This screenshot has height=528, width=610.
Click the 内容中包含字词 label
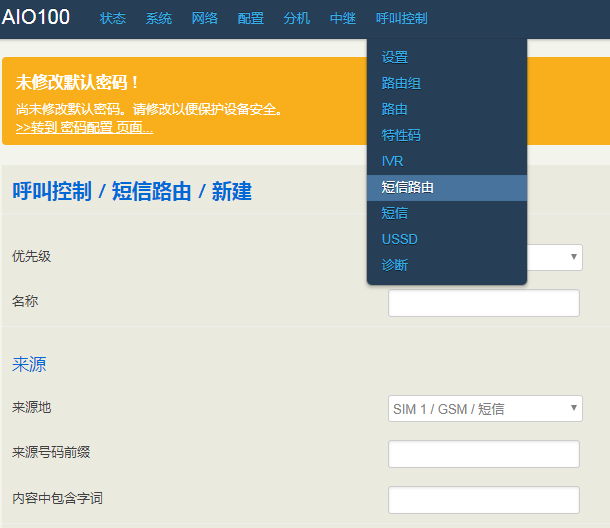(57, 498)
